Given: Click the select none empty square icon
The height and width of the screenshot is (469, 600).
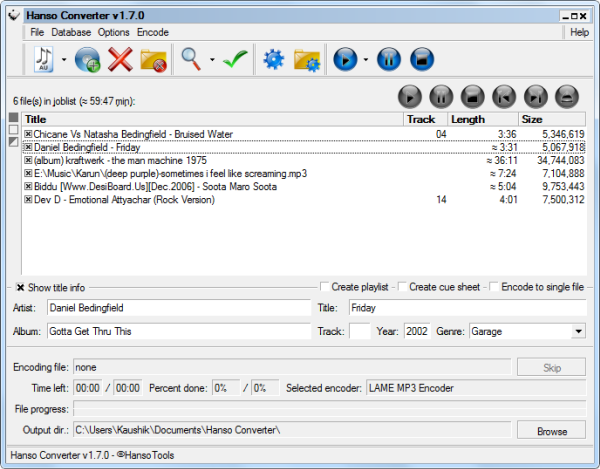Looking at the screenshot, I should pyautogui.click(x=13, y=130).
